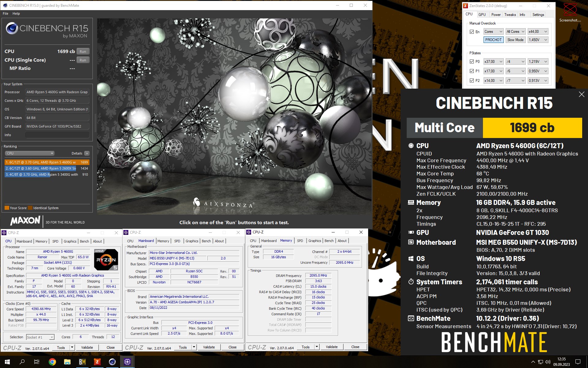Open volume control in system tray

click(548, 362)
